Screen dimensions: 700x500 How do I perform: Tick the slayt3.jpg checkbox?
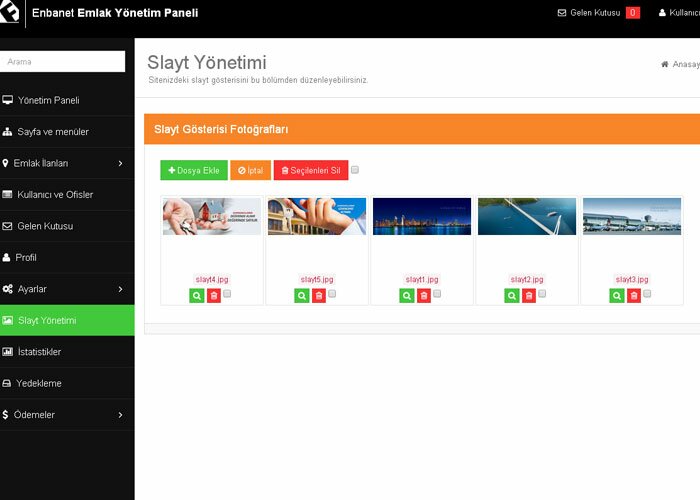(647, 294)
